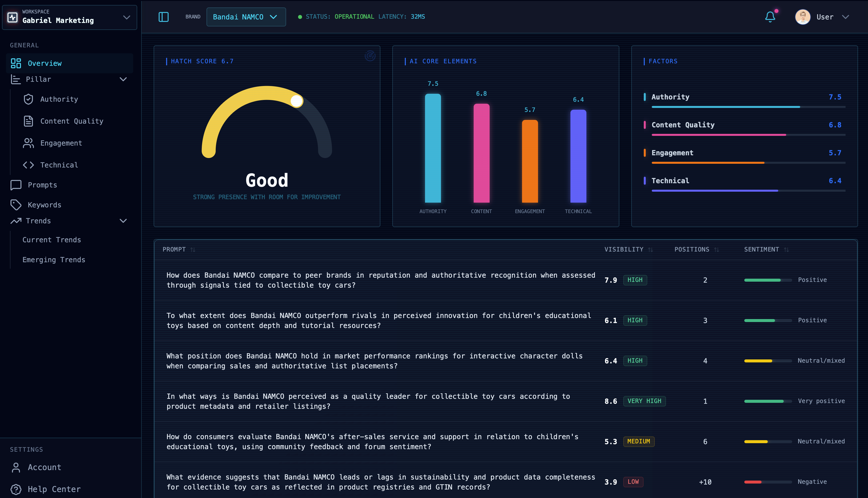
Task: Collapse the Trends section
Action: tap(123, 221)
